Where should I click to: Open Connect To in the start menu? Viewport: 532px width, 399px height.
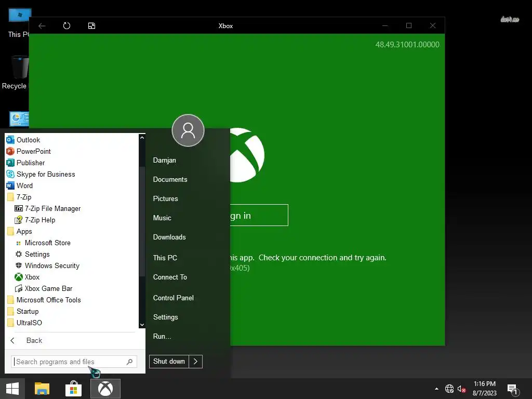(x=170, y=277)
